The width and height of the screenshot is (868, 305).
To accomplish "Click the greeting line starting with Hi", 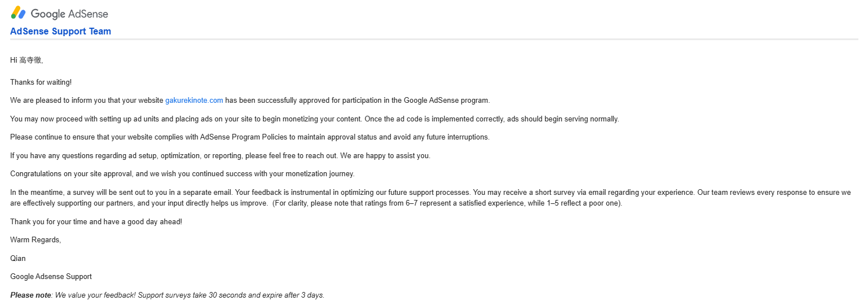I will click(27, 60).
